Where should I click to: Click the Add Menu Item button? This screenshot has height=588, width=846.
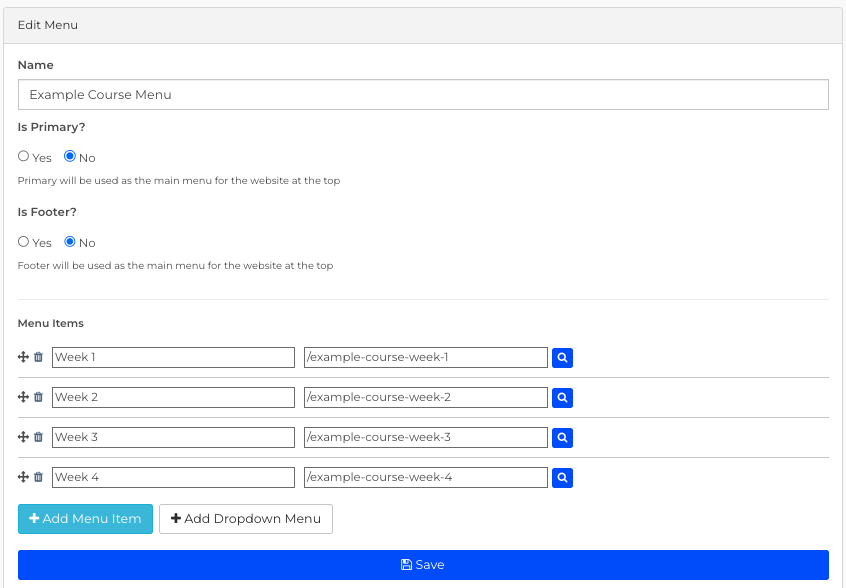coord(85,519)
